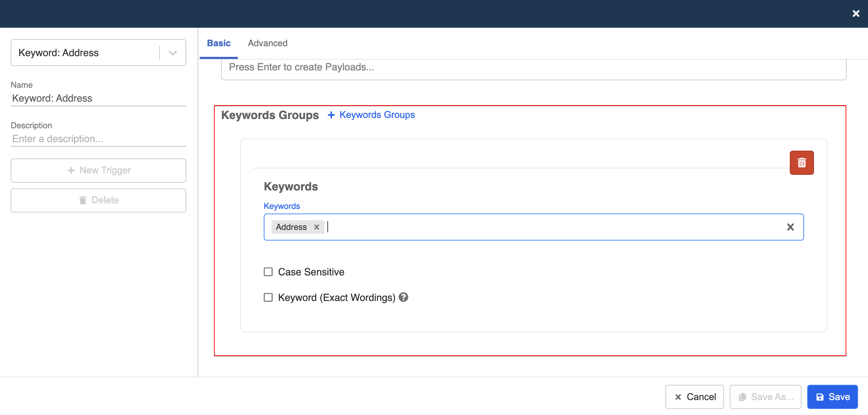
Task: Click the trash icon inside the Delete button
Action: point(84,200)
